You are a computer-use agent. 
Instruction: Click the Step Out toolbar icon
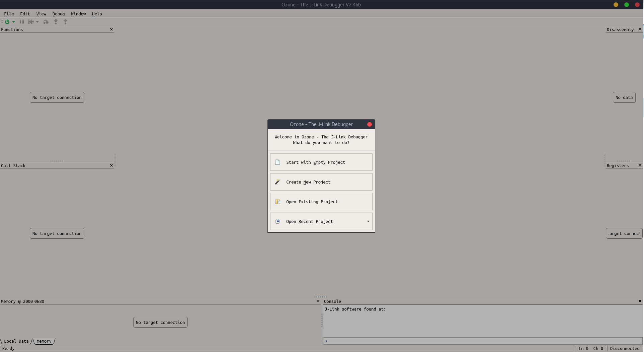pyautogui.click(x=66, y=22)
